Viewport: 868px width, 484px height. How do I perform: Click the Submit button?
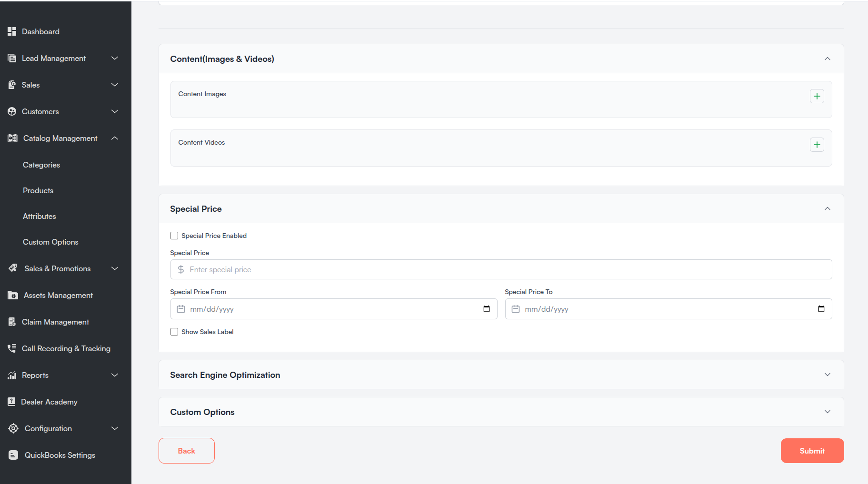pyautogui.click(x=812, y=451)
